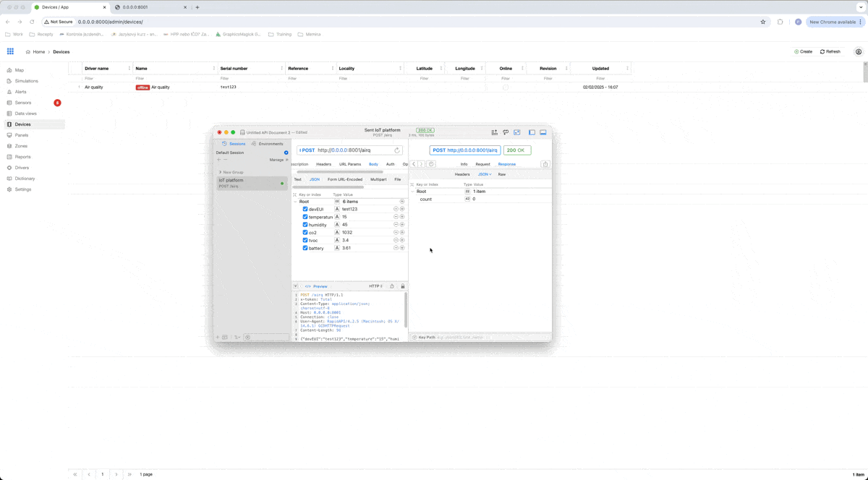Select the Auth tab in request pane
Image resolution: width=868 pixels, height=480 pixels.
[x=390, y=164]
